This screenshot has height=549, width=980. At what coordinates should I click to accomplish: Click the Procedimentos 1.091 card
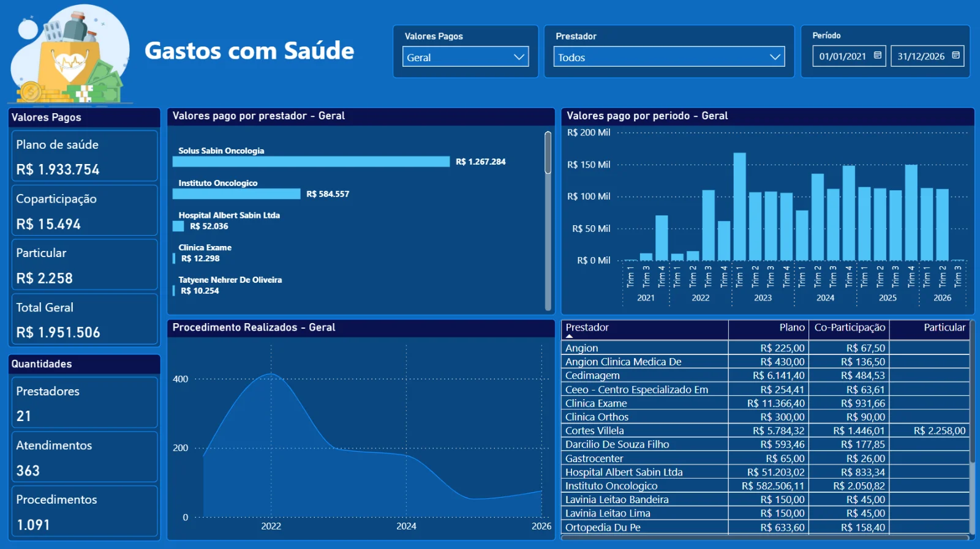(85, 512)
